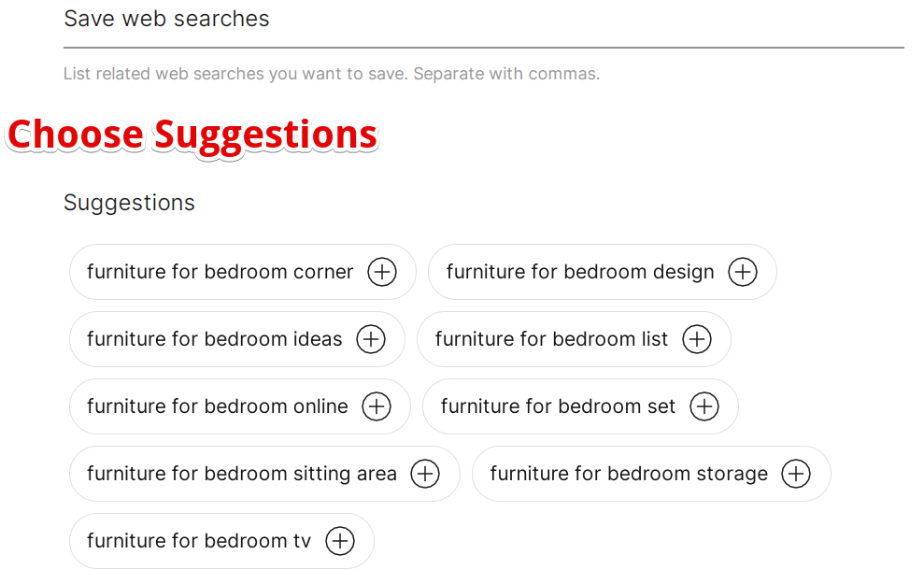
Task: Pick 'furniture for bedroom set' chip text
Action: [x=558, y=406]
